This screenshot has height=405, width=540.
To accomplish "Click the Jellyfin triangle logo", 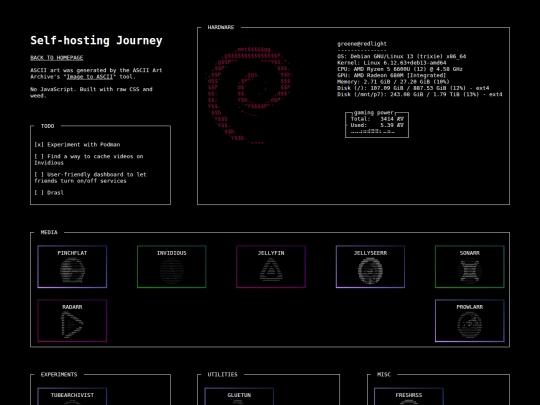I will point(271,270).
